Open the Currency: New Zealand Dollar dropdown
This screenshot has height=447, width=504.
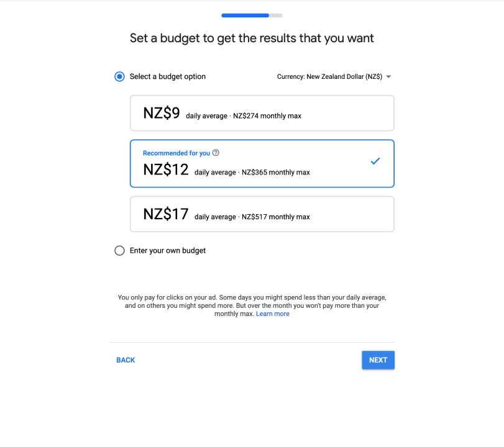click(334, 77)
